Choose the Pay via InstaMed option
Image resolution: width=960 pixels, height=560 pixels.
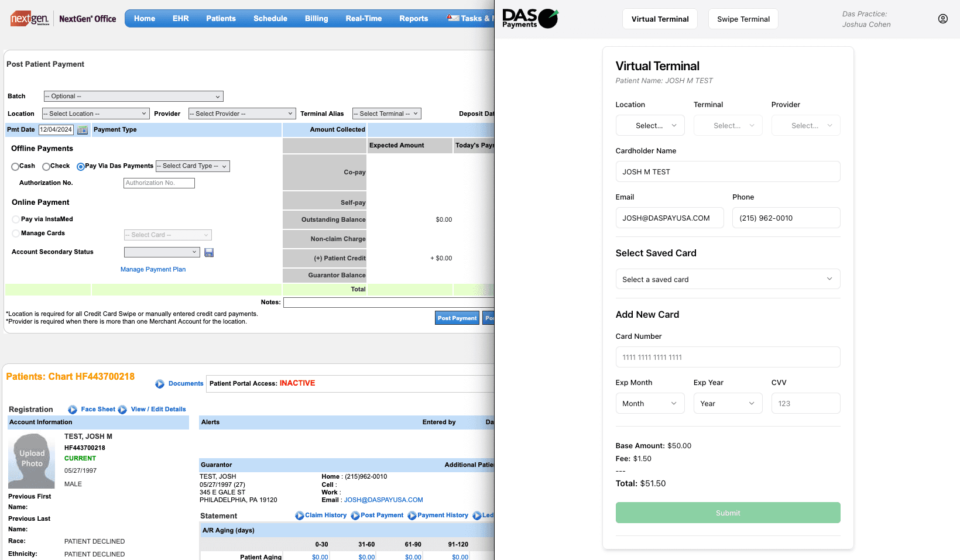click(x=16, y=219)
